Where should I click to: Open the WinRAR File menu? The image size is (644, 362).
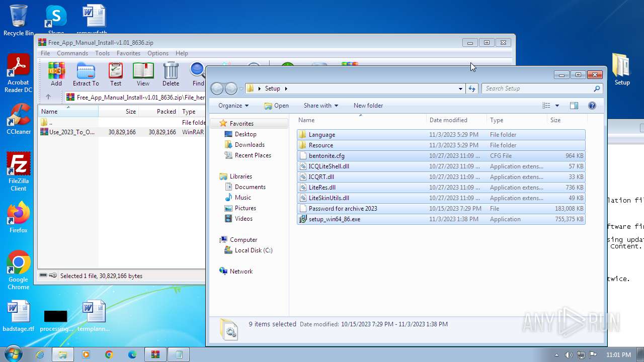tap(45, 53)
